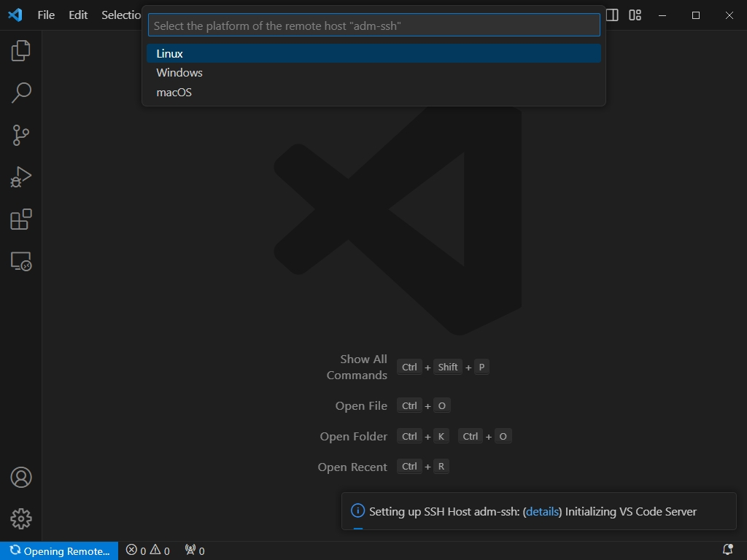This screenshot has width=747, height=560.
Task: Open the Search view
Action: [20, 93]
